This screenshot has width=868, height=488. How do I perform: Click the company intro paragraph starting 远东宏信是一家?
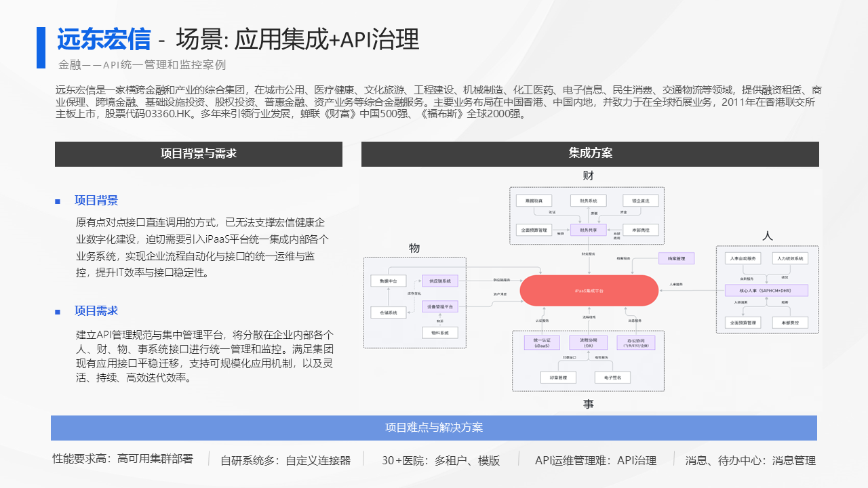(x=439, y=102)
